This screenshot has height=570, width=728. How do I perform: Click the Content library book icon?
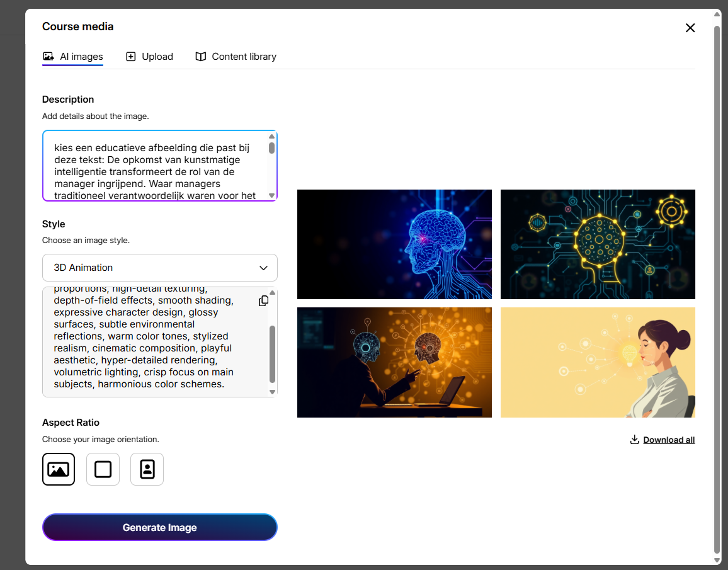(x=201, y=57)
